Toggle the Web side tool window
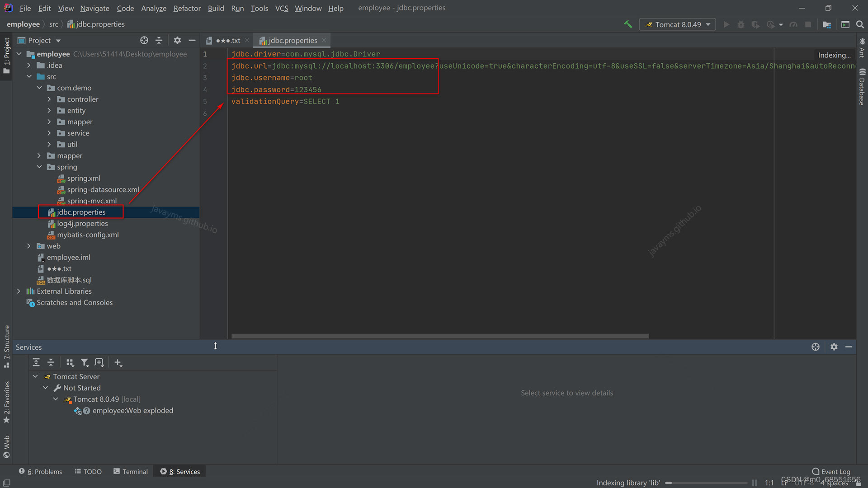The height and width of the screenshot is (488, 868). [x=6, y=446]
